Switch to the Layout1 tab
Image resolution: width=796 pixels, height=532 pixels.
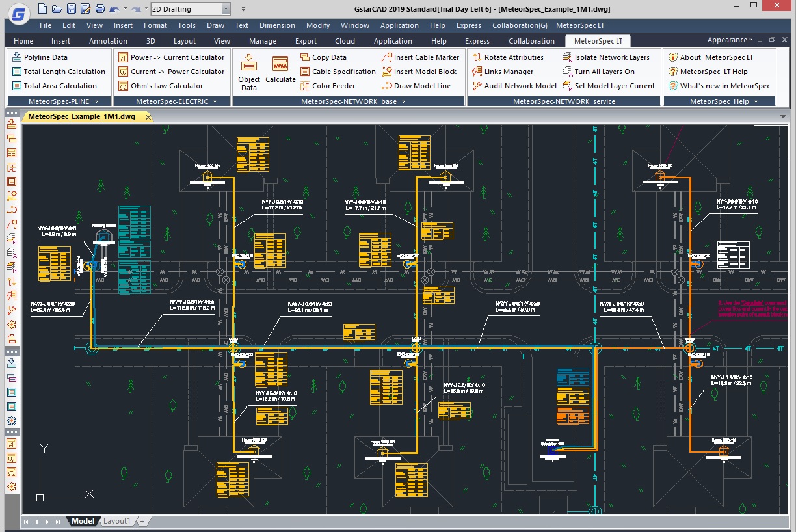tap(117, 521)
